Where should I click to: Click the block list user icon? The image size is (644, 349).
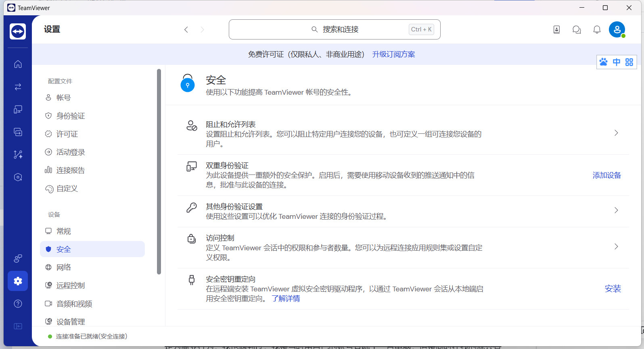click(192, 126)
